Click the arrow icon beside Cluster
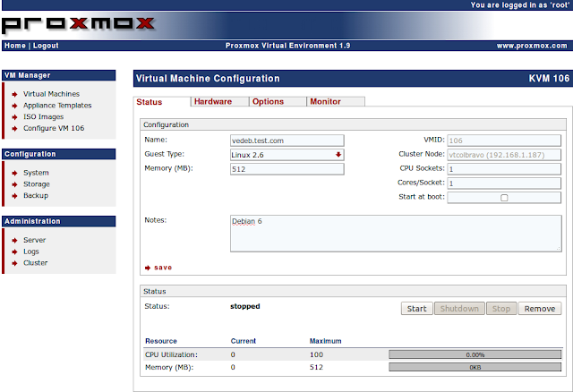The image size is (573, 392). (x=14, y=263)
